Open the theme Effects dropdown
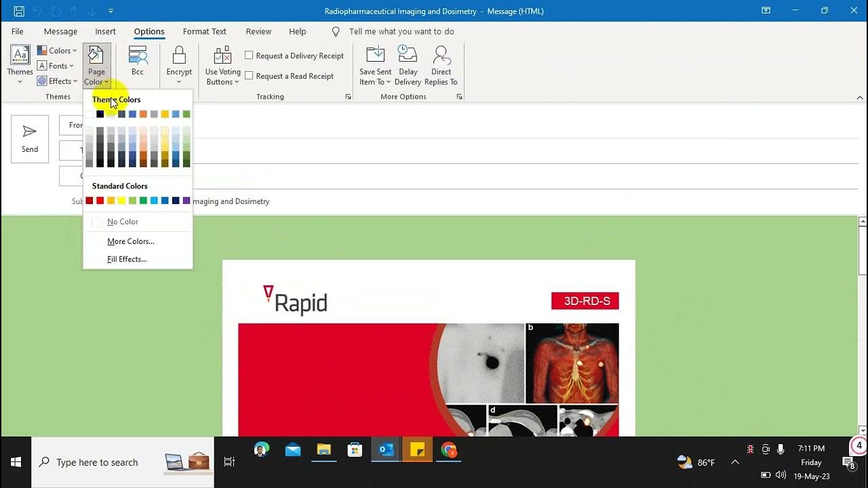The image size is (868, 488). pos(57,81)
